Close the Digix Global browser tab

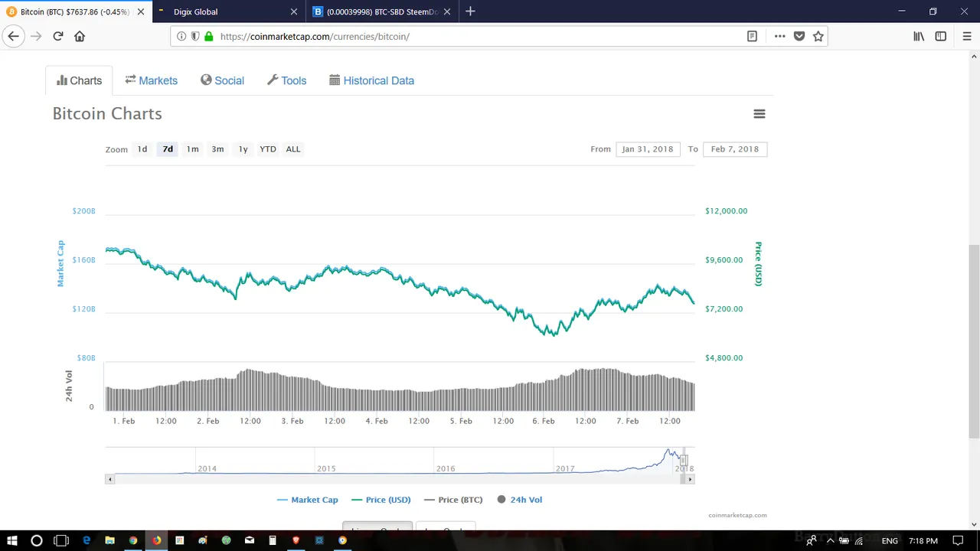click(293, 11)
